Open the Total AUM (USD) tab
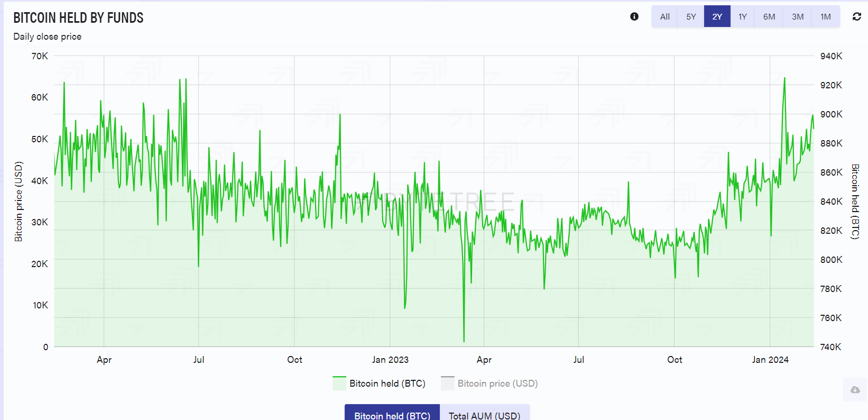Screen dimensions: 868x420 (x=485, y=413)
